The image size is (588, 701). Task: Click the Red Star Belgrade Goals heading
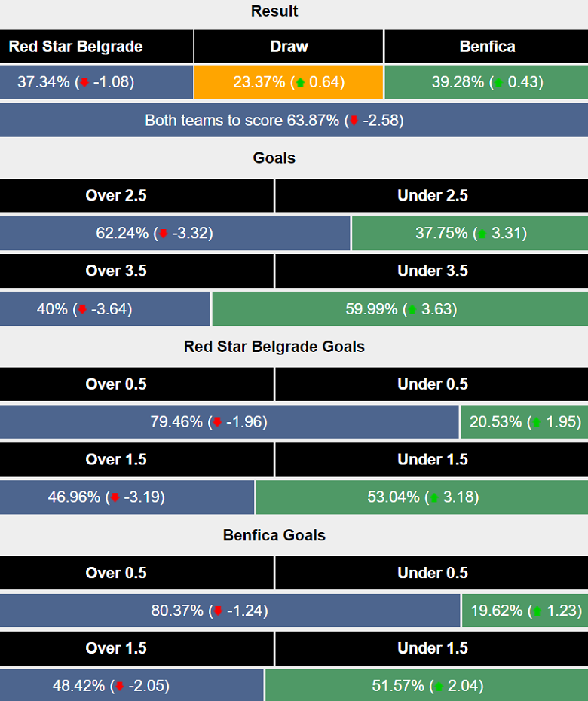274,347
